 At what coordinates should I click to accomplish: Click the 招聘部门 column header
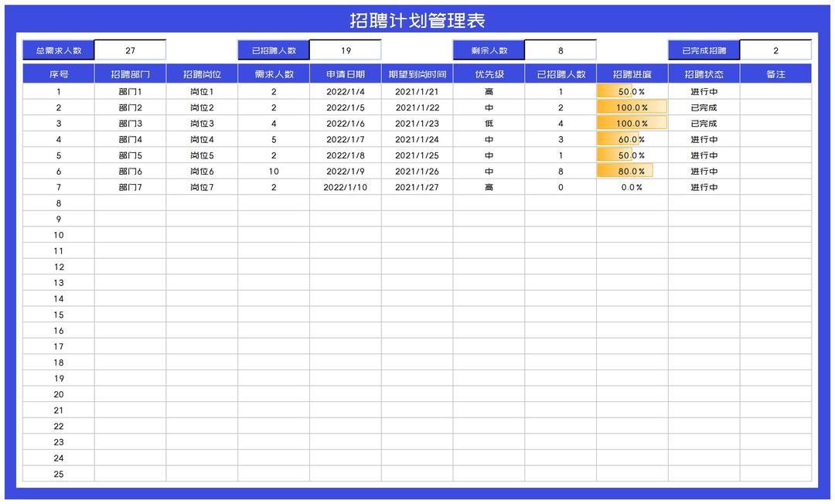pos(131,74)
